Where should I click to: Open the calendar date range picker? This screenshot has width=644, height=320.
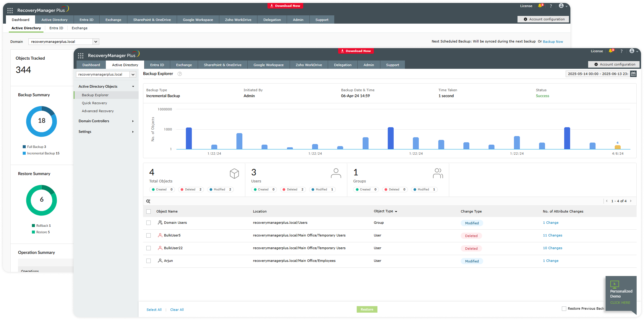[x=633, y=74]
